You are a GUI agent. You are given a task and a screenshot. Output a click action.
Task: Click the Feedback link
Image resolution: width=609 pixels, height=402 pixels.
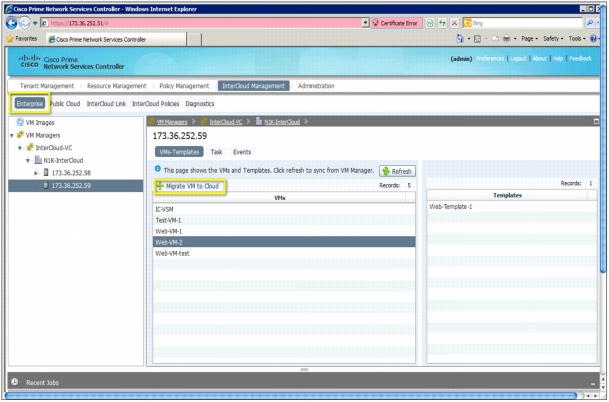click(x=580, y=59)
